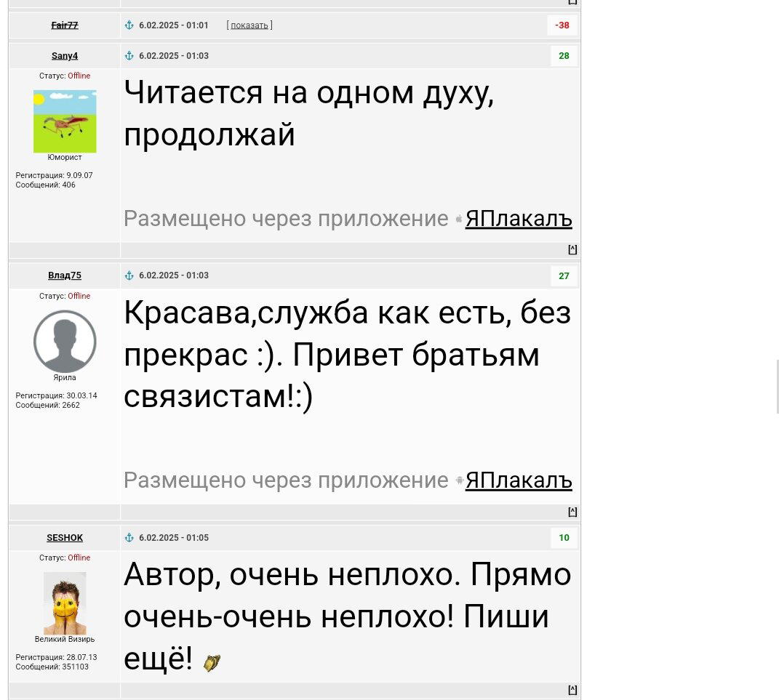Click Offline status of Sany4
Viewport: 779px width, 700px height.
point(79,76)
